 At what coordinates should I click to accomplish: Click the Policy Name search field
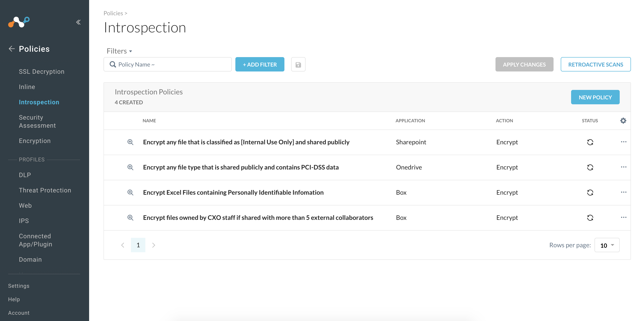(167, 65)
